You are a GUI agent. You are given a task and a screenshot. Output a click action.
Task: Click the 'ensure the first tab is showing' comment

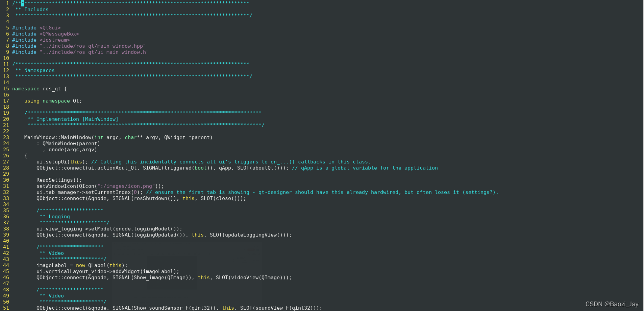[x=322, y=192]
